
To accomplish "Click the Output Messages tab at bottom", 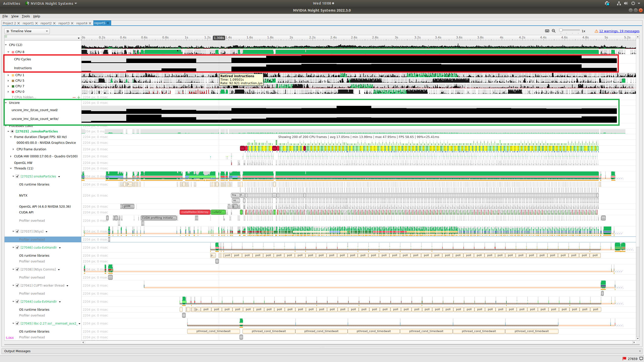I will pyautogui.click(x=17, y=351).
